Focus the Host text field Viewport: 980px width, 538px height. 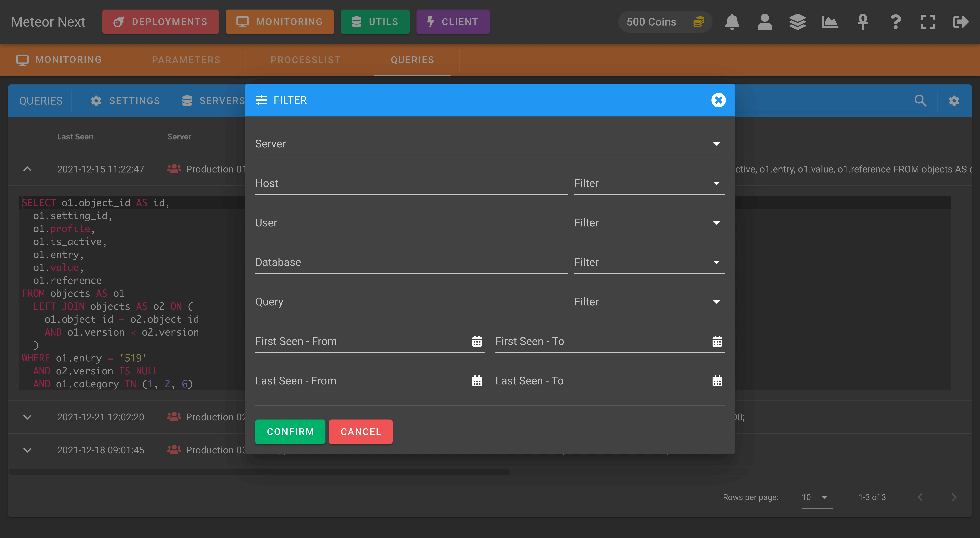click(411, 184)
